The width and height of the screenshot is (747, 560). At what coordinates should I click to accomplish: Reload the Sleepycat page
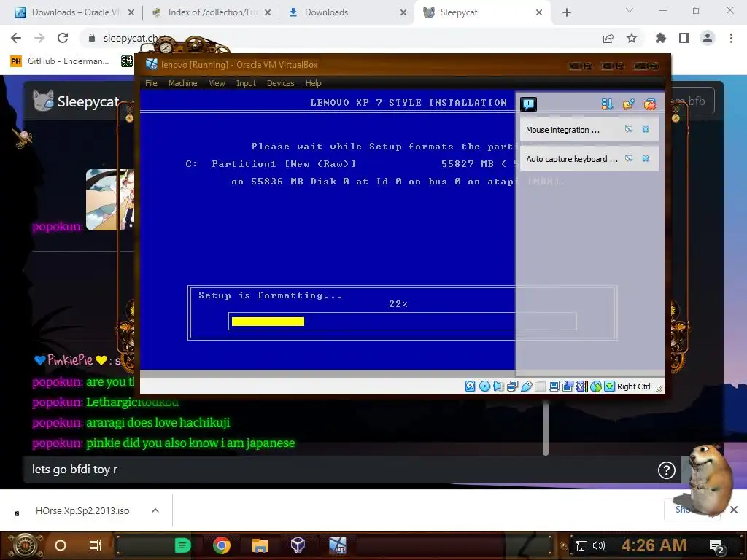click(63, 38)
